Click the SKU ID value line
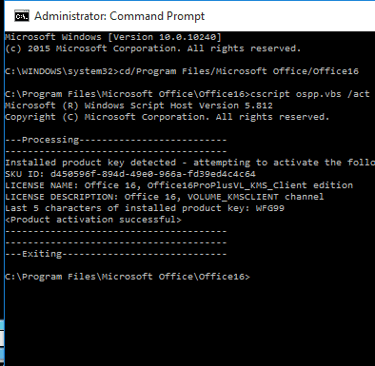The width and height of the screenshot is (375, 366). click(131, 174)
